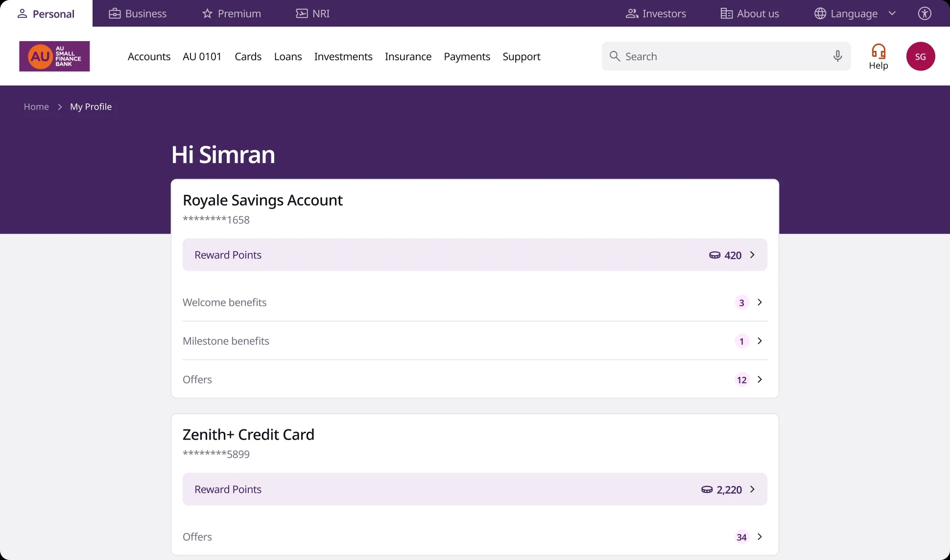The height and width of the screenshot is (560, 950).
Task: Navigate to Home via breadcrumb
Action: [x=36, y=107]
